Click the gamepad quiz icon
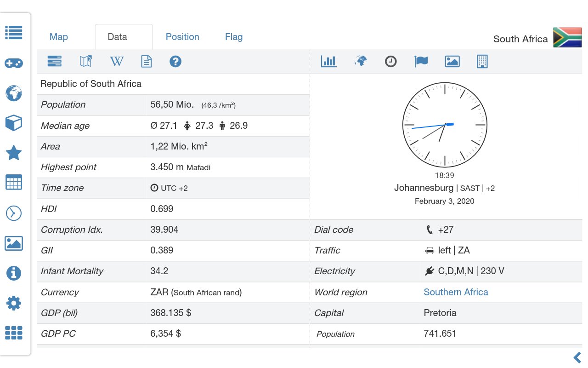Viewport: 588px width, 368px height. tap(14, 63)
